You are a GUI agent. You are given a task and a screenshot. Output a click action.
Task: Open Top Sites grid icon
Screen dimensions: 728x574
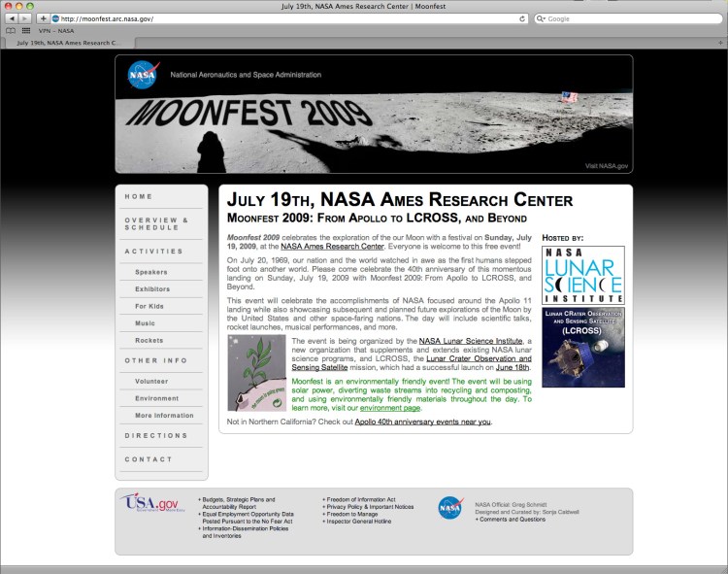26,31
